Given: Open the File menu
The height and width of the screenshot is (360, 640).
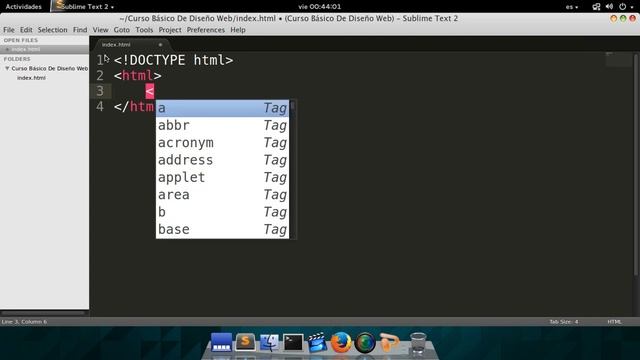Looking at the screenshot, I should point(9,30).
